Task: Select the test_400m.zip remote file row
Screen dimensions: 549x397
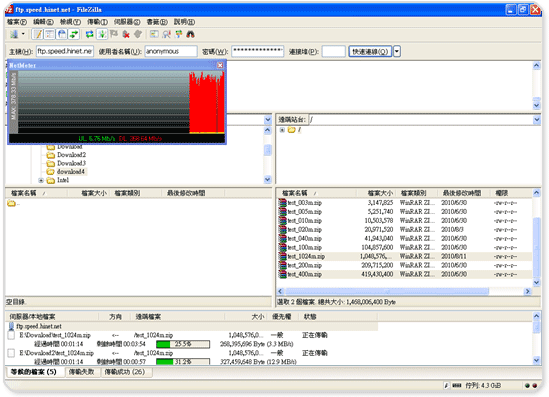Action: tap(405, 274)
